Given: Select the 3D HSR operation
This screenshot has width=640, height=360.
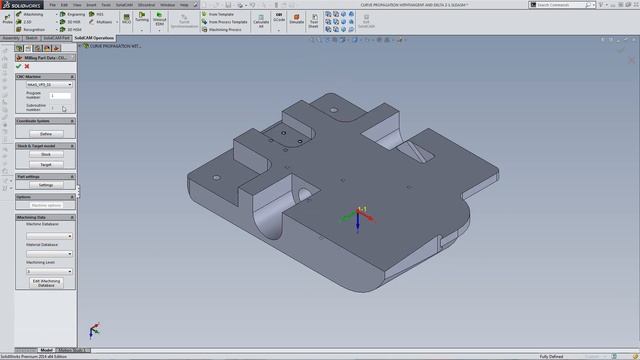Looking at the screenshot, I should [x=70, y=22].
